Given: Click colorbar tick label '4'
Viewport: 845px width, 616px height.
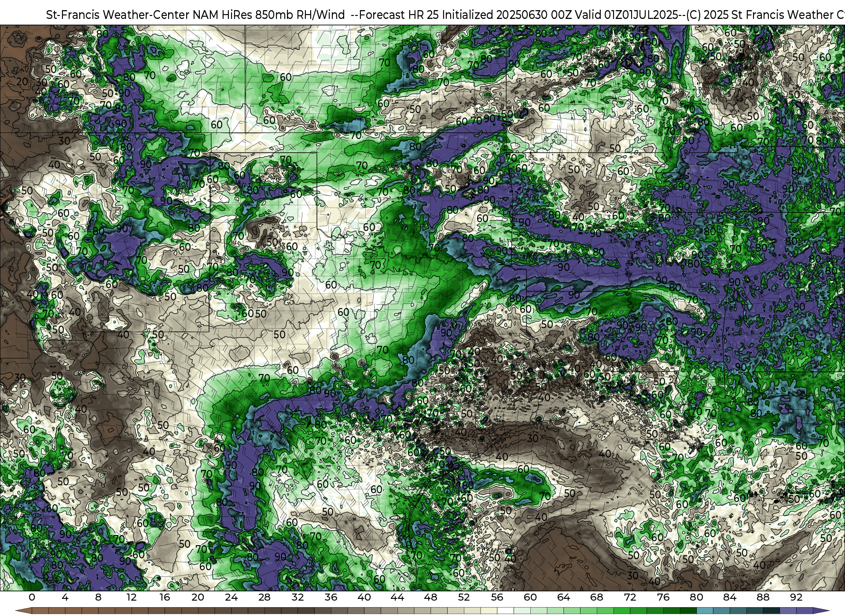Looking at the screenshot, I should coord(65,598).
